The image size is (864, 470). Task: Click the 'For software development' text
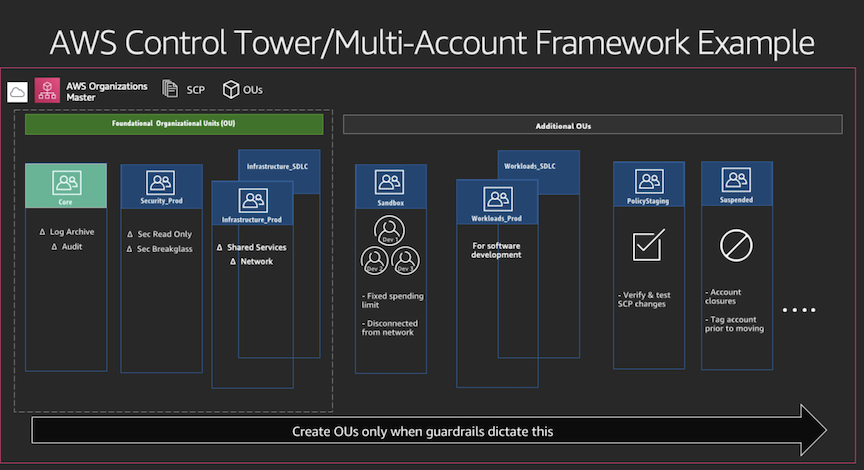(496, 250)
